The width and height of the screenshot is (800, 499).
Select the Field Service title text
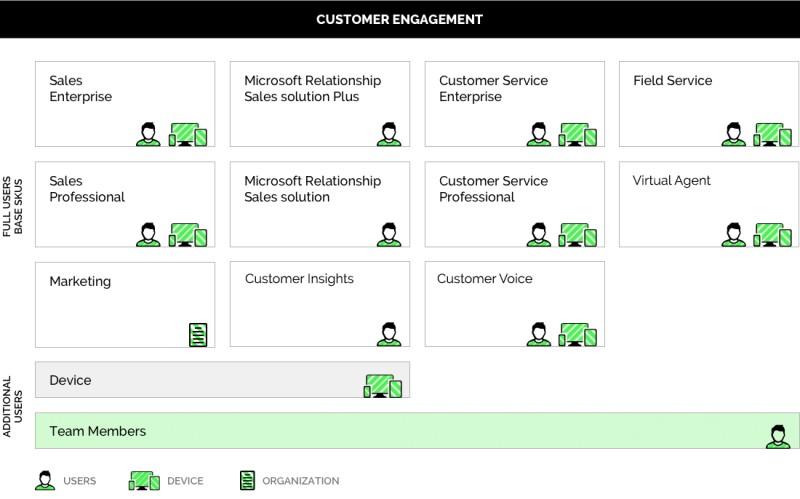[672, 81]
